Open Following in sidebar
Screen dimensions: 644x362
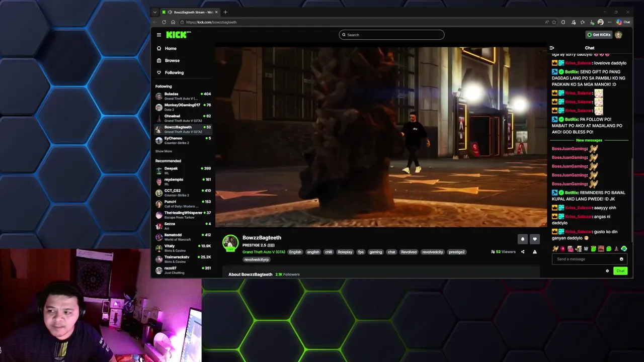[183, 72]
